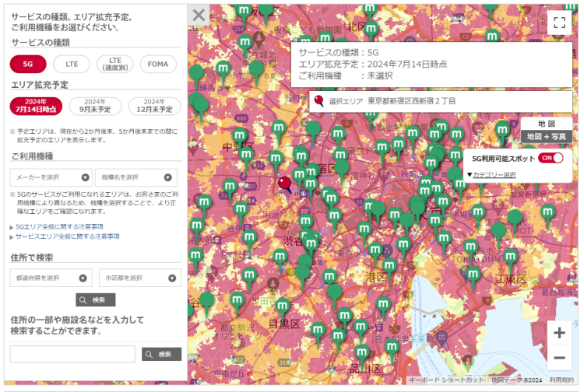Viewport: 584px width, 392px height.
Task: Click the 選択エリア red pin icon in info bar
Action: click(x=319, y=101)
